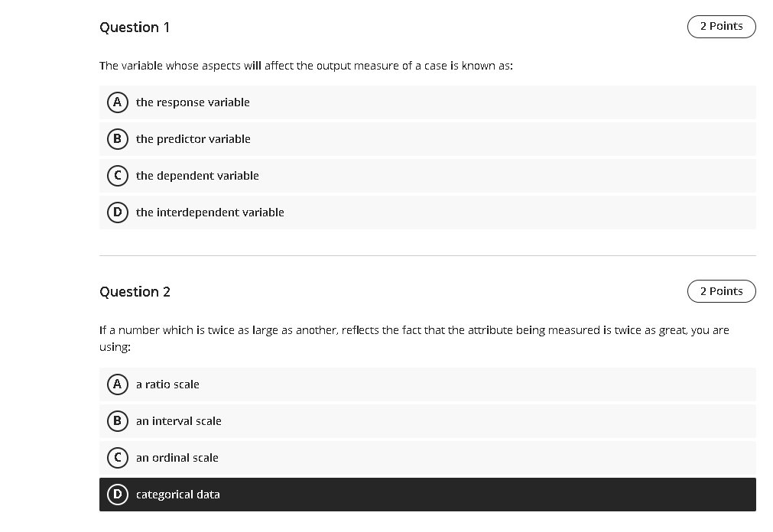Image resolution: width=773 pixels, height=532 pixels.
Task: Click the highlighted 'categorical data' answer row
Action: pos(428,494)
